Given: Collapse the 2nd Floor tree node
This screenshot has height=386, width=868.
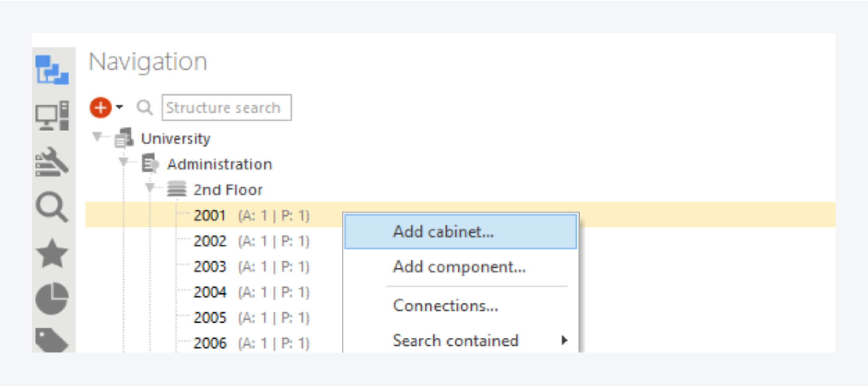Looking at the screenshot, I should (x=150, y=187).
